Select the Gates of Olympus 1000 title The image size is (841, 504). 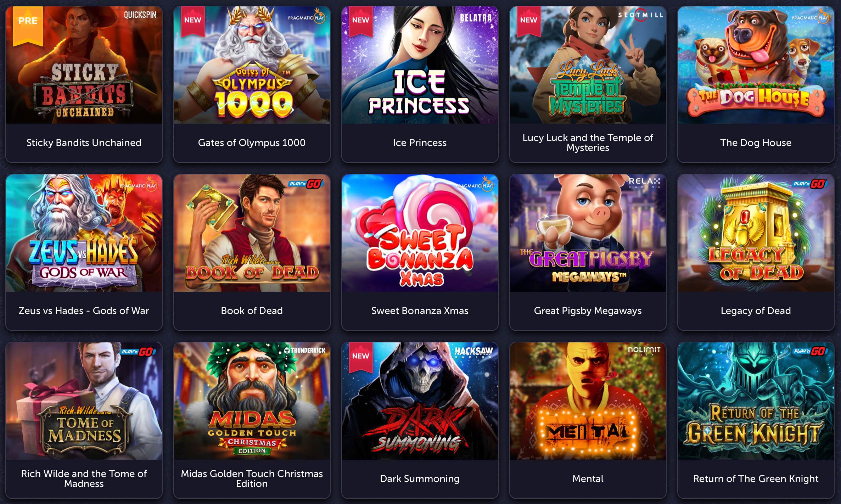pyautogui.click(x=252, y=142)
